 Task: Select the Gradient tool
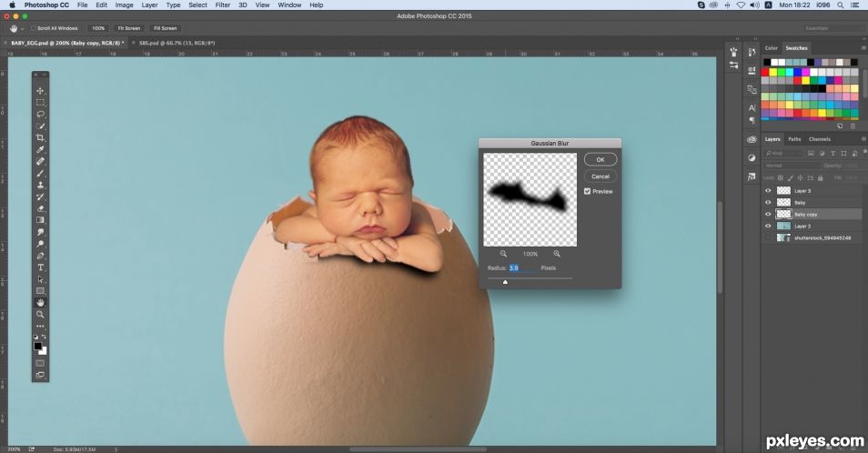tap(40, 220)
